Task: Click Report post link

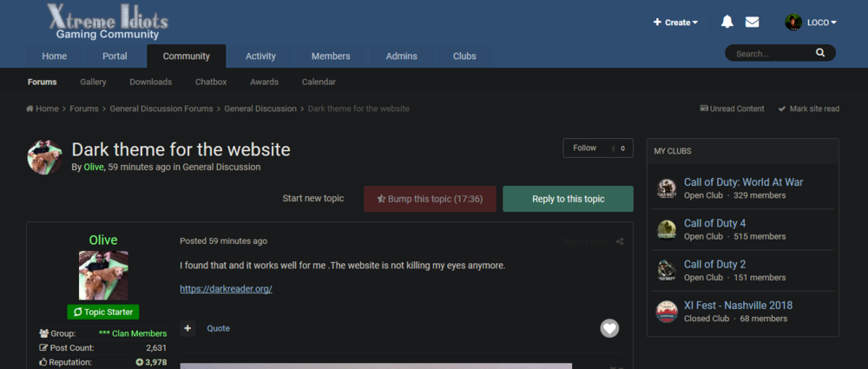Action: click(x=585, y=241)
